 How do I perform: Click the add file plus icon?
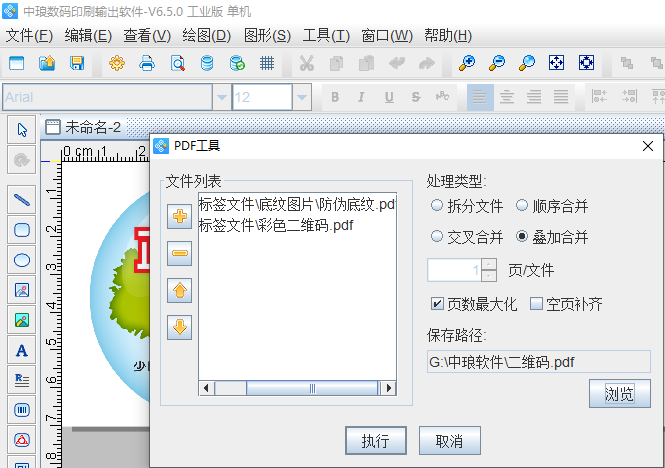point(180,216)
